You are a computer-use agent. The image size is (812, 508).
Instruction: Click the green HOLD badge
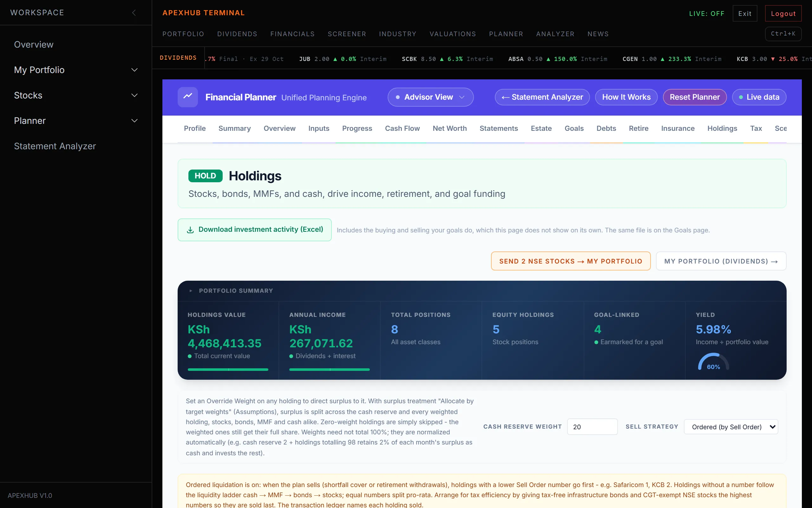pyautogui.click(x=205, y=176)
